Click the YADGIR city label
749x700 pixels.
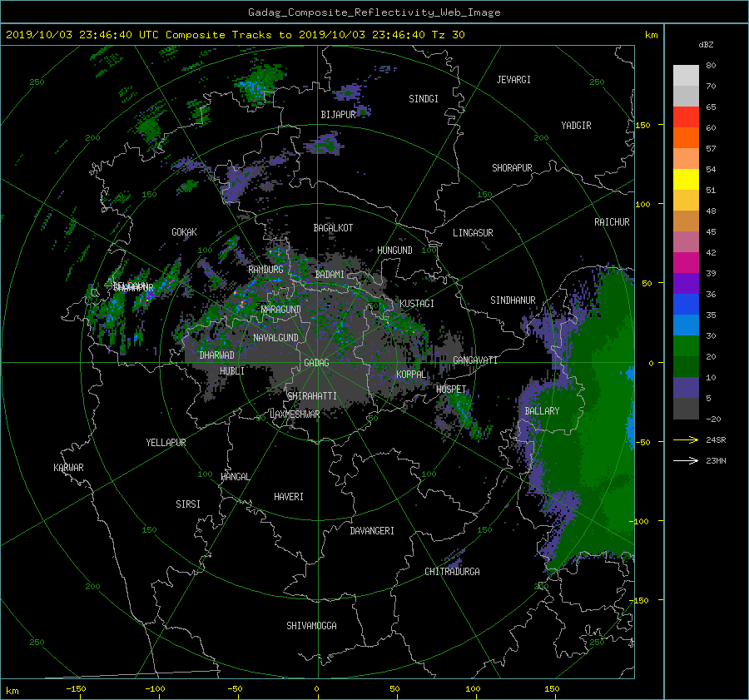click(576, 126)
